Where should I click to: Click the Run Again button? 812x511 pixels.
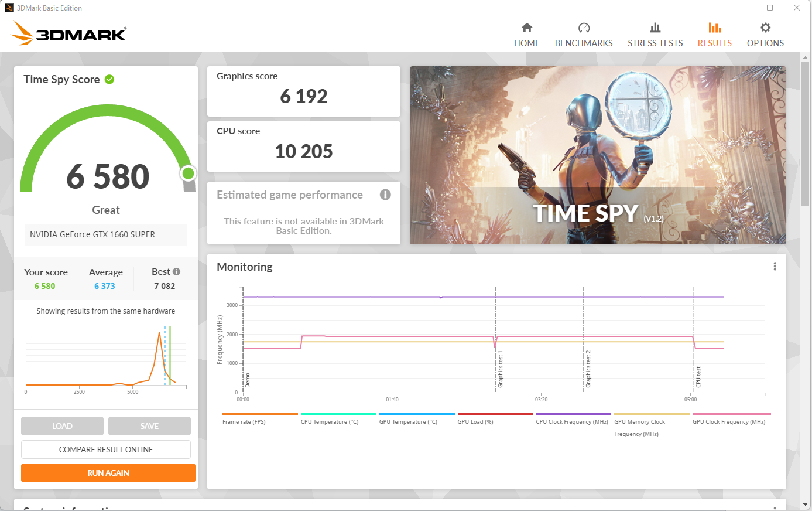coord(108,473)
